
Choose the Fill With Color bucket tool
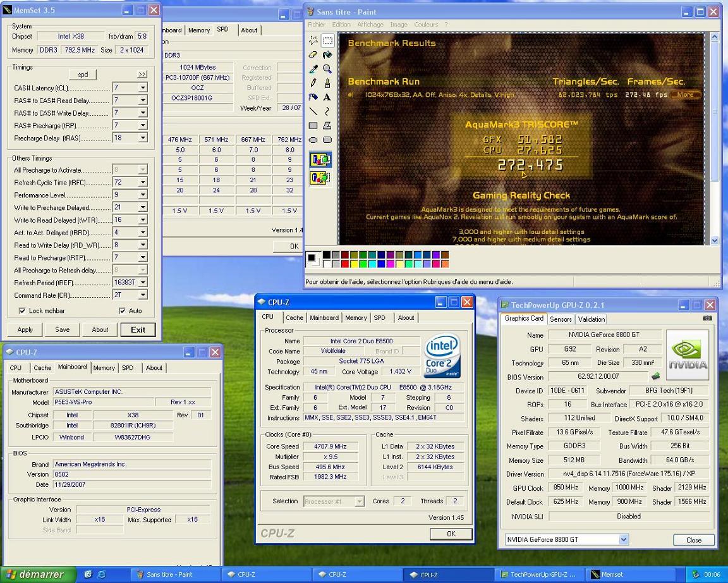pyautogui.click(x=327, y=55)
